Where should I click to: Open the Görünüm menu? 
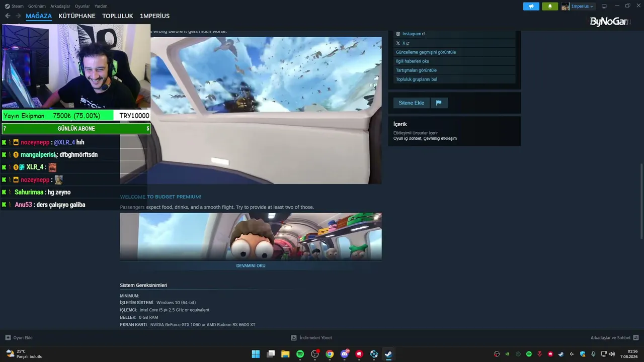tap(37, 6)
